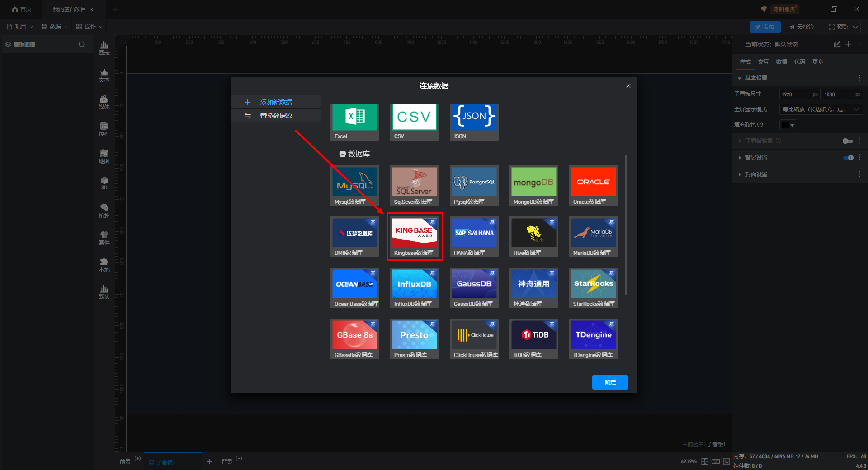Select the Pgsql数据库 PostgreSQL tile
The width and height of the screenshot is (868, 470).
tap(474, 186)
